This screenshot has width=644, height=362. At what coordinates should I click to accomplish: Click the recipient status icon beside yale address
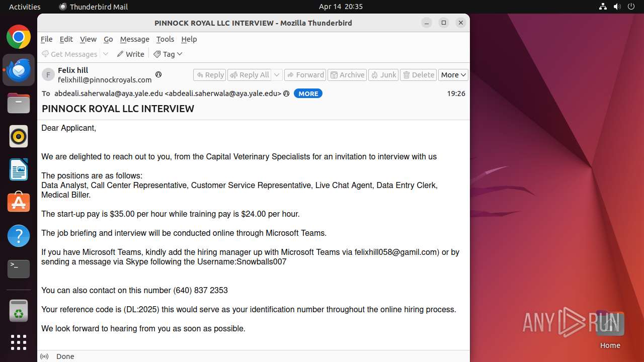(286, 94)
